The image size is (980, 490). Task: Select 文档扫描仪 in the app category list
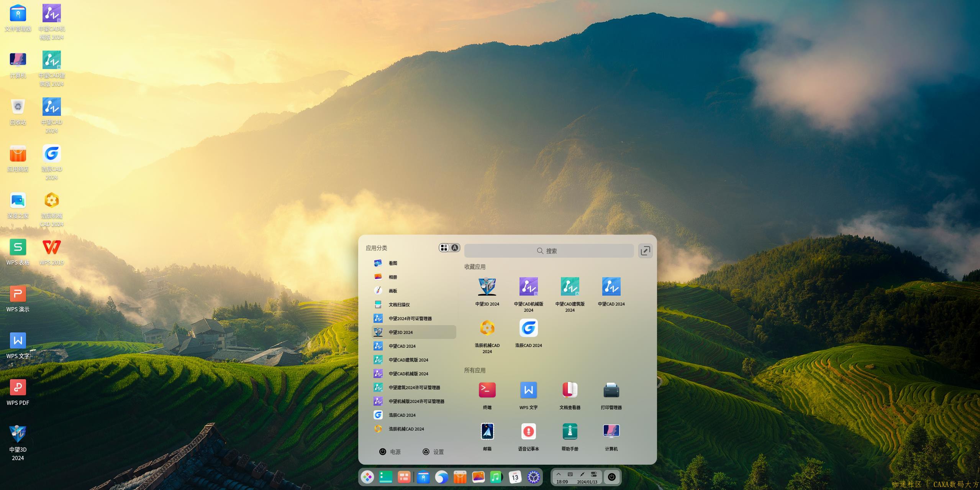click(399, 304)
